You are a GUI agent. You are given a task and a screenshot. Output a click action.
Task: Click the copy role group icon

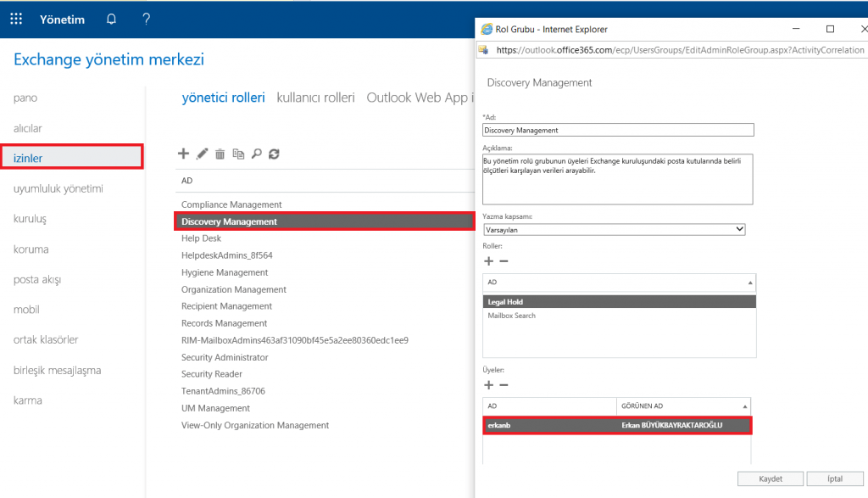(238, 154)
